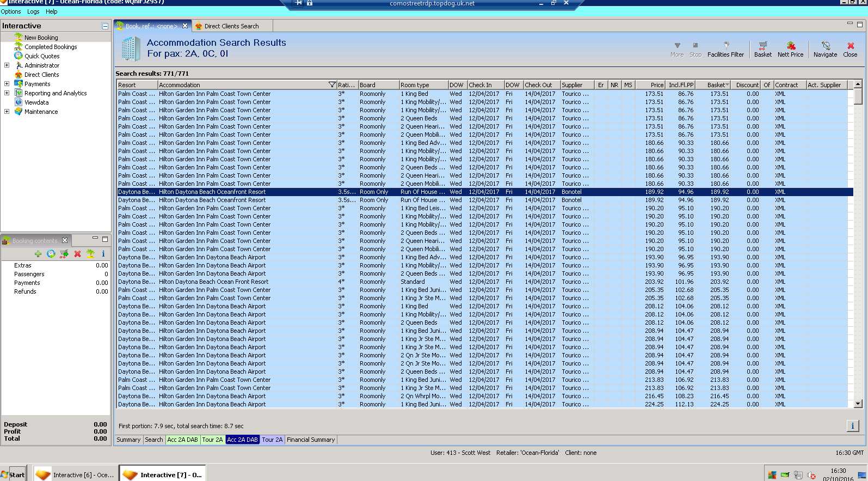Expand Reporting and Analytics node
Screen dimensions: 868x481
7,93
